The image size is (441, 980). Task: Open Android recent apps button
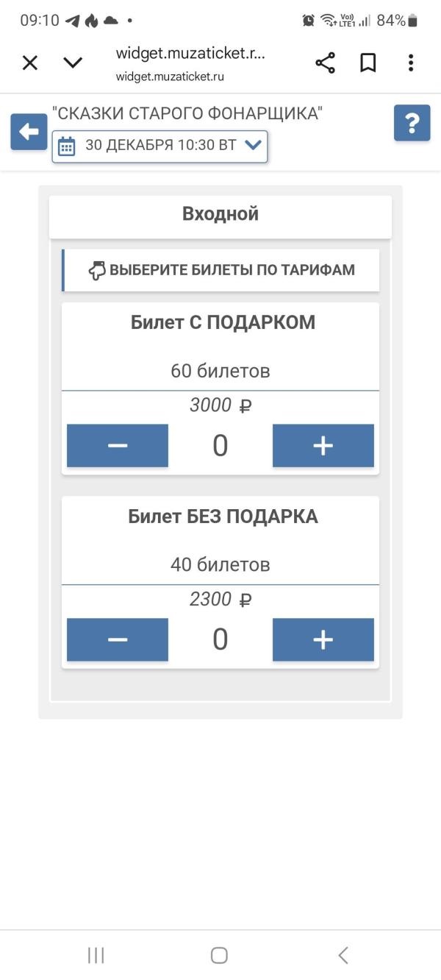(x=96, y=955)
